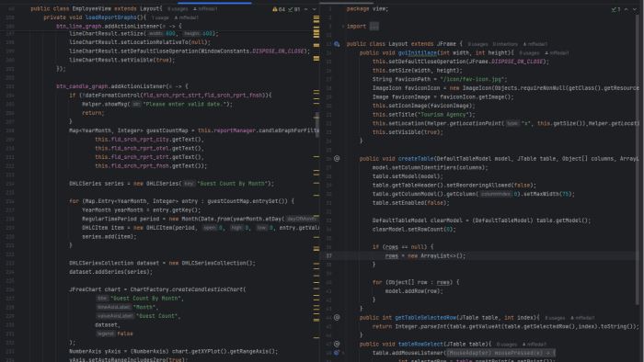Expand the folded import block
644x362 pixels.
click(343, 27)
